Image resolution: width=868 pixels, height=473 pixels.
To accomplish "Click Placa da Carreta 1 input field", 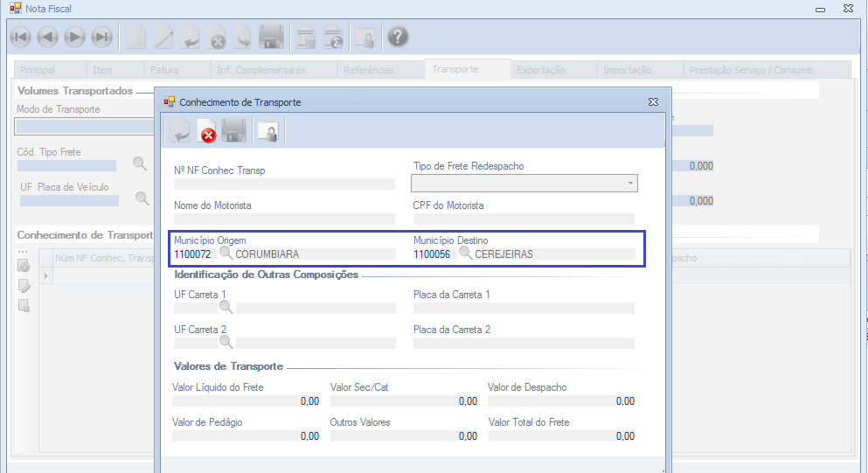I will pos(524,308).
